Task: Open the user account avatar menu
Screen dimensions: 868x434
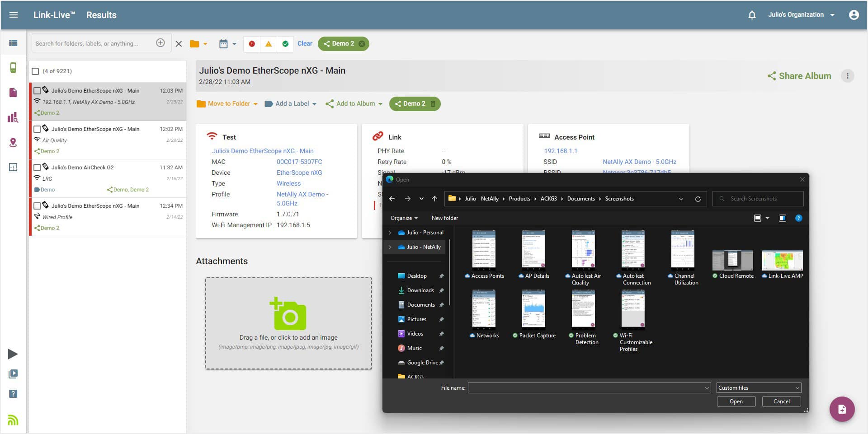Action: (854, 15)
